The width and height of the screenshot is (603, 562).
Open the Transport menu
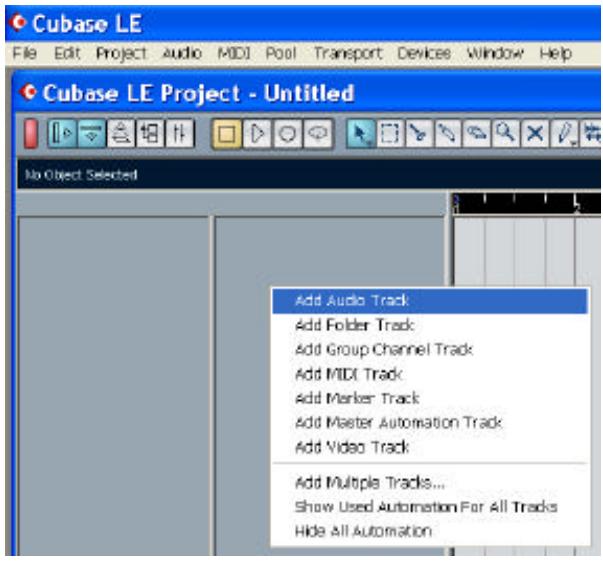[348, 53]
